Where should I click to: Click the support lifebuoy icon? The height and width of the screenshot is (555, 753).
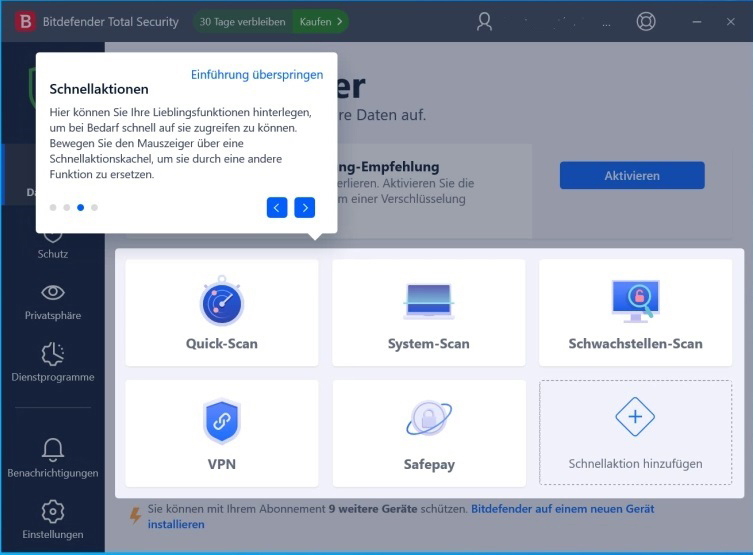pyautogui.click(x=646, y=22)
